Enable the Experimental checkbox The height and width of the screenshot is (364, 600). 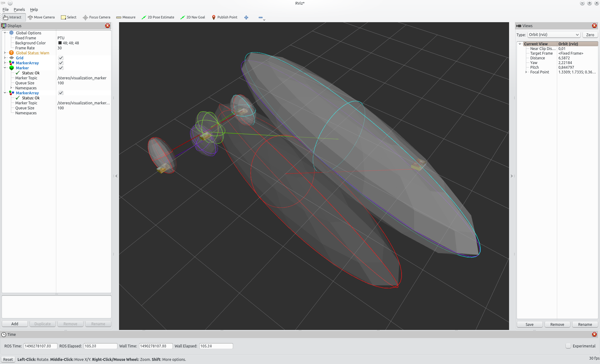pyautogui.click(x=568, y=346)
